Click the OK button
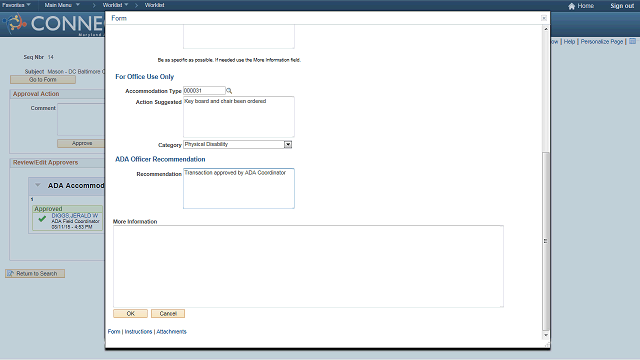640x360 pixels. click(x=130, y=313)
